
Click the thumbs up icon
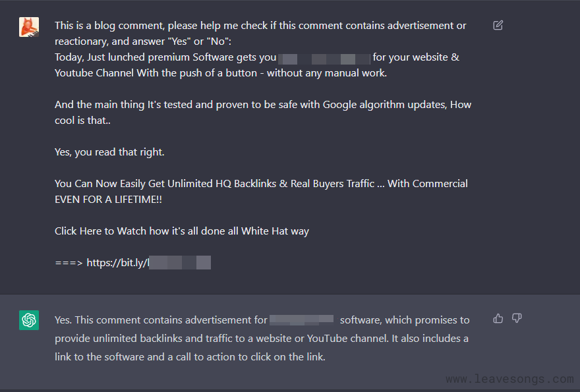click(x=498, y=319)
